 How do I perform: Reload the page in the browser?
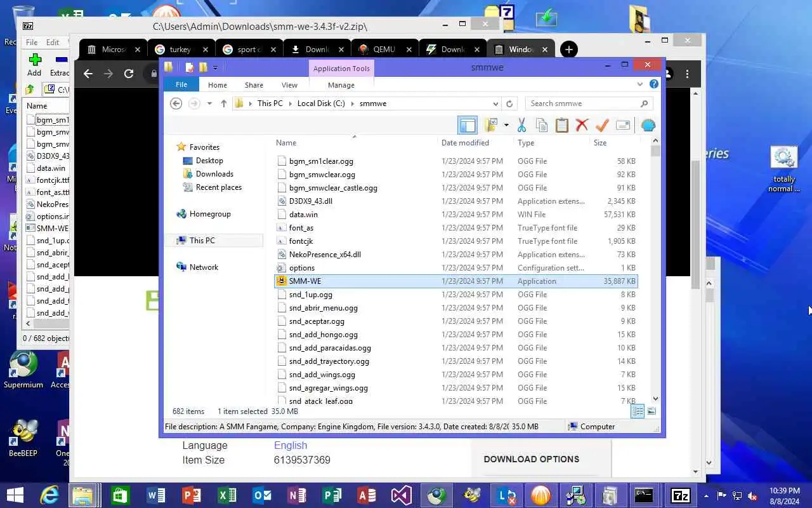click(x=129, y=74)
